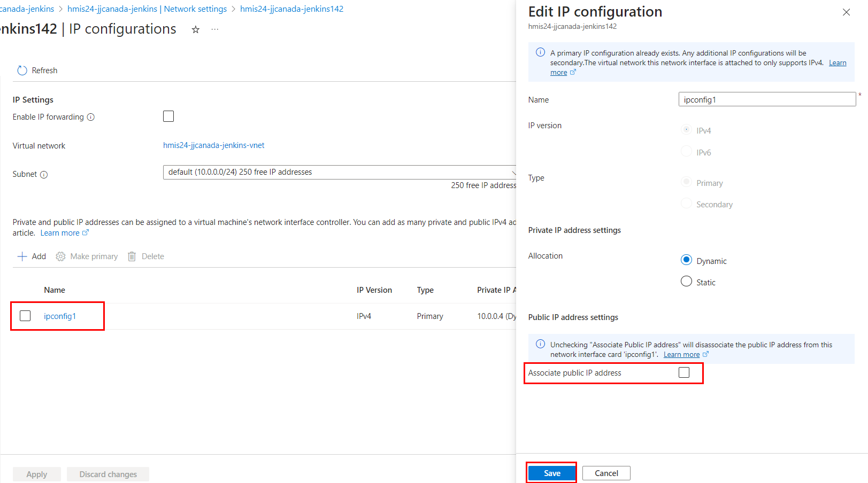Click the Refresh icon in the toolbar
The image size is (868, 483).
(x=22, y=71)
